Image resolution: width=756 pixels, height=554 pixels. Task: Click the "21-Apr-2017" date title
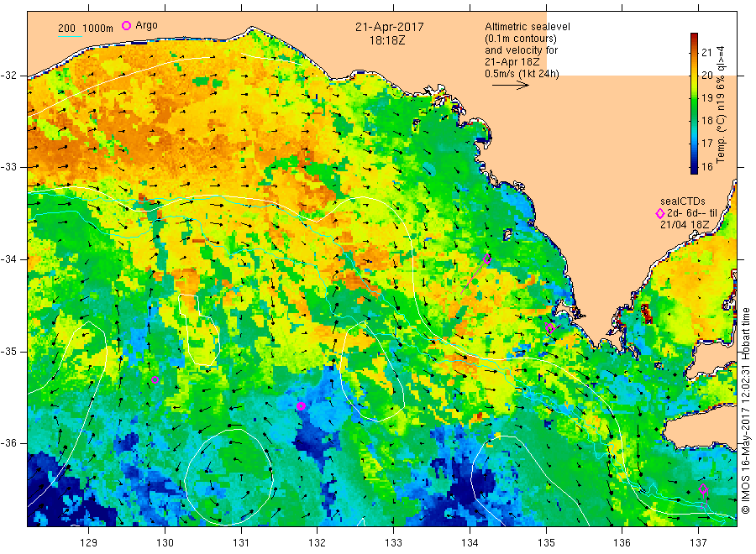click(x=390, y=27)
